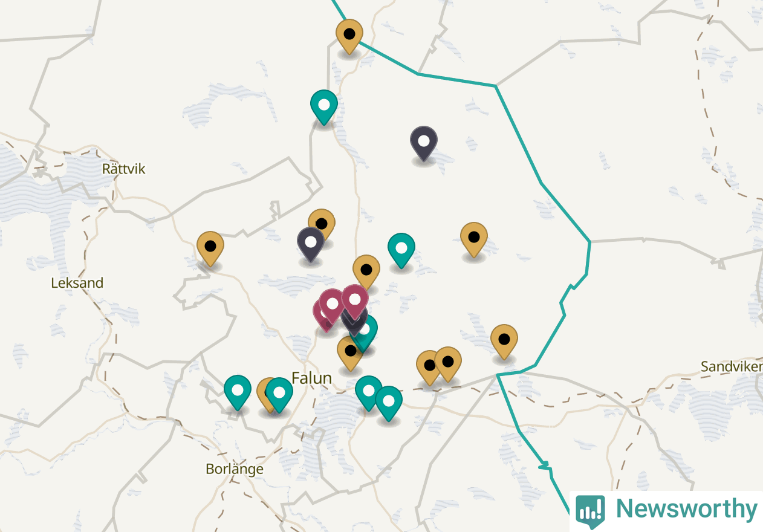Viewport: 763px width, 532px height.
Task: Open the Newsworthy logo link
Action: 666,510
